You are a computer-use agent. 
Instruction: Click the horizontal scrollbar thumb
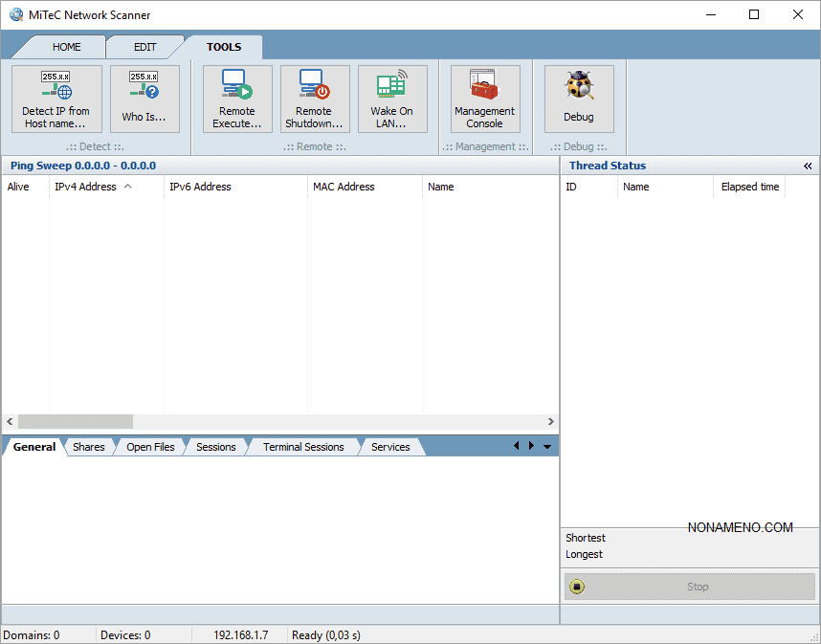75,421
